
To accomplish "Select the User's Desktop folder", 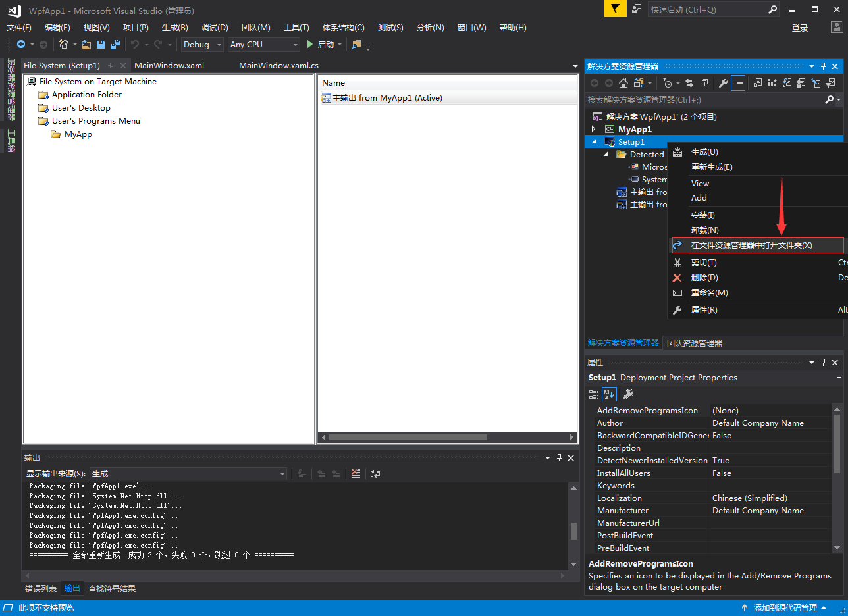I will click(x=81, y=108).
